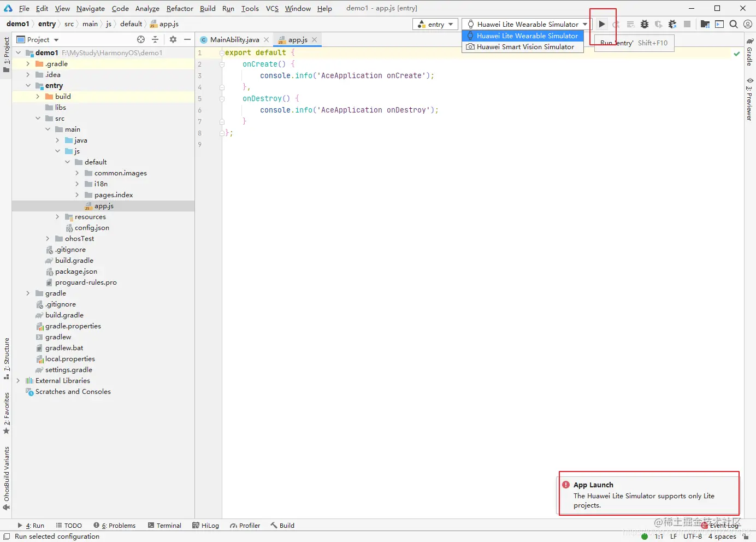The height and width of the screenshot is (542, 756).
Task: Close the app.js editor tab
Action: coord(314,40)
